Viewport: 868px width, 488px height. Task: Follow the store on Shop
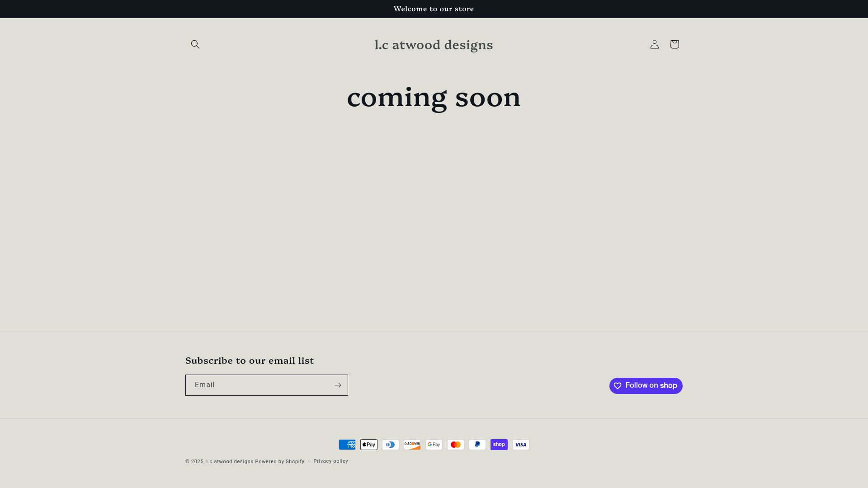646,386
